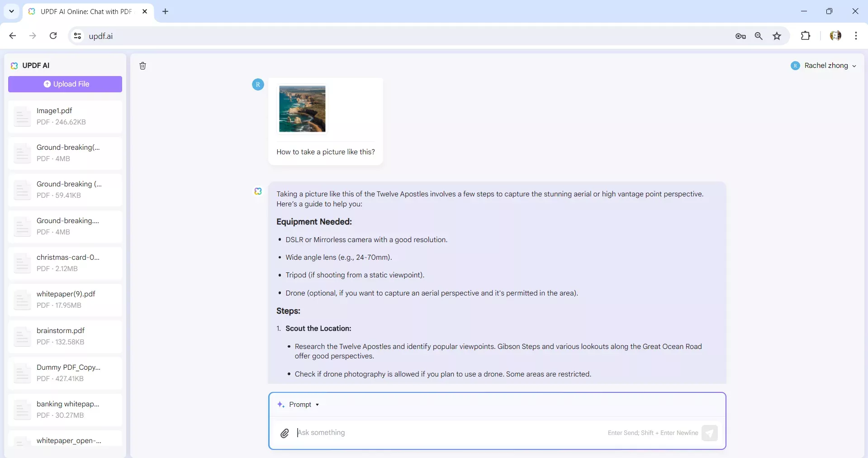Image resolution: width=868 pixels, height=458 pixels.
Task: Click the file icon of Image1.pdf
Action: (22, 116)
